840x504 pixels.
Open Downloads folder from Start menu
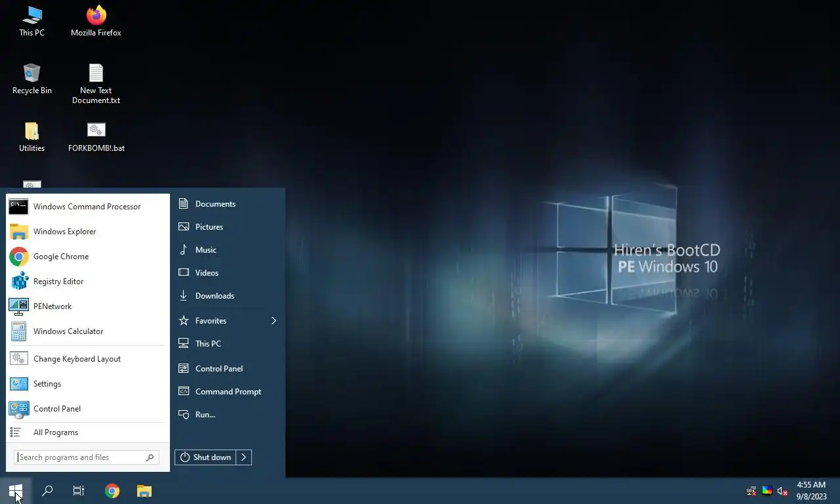(x=228, y=296)
